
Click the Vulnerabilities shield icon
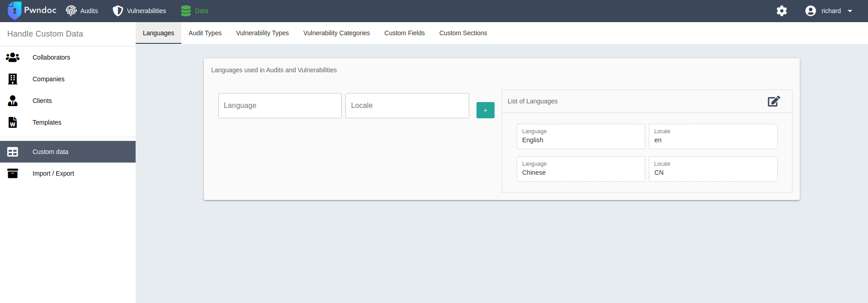click(118, 11)
